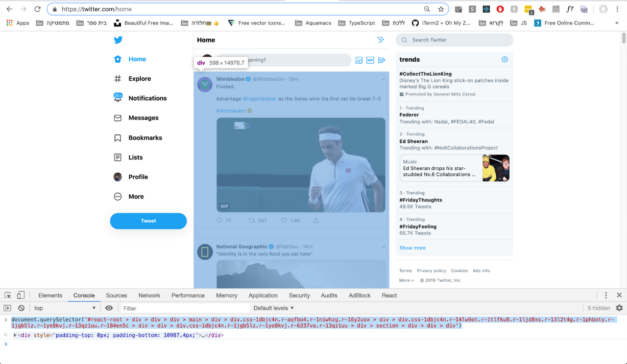Screen dimensions: 627x364
Task: Open Messages in the sidebar
Action: coord(136,118)
